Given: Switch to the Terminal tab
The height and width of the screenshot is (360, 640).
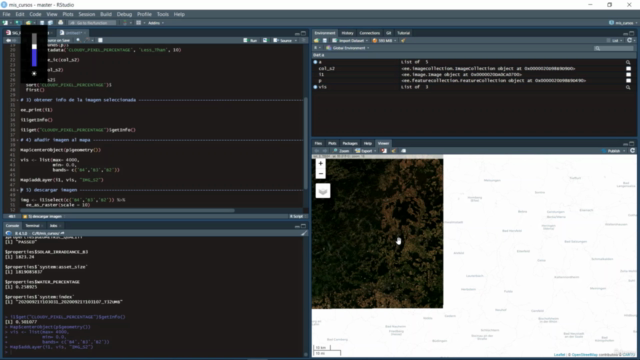Looking at the screenshot, I should click(32, 226).
